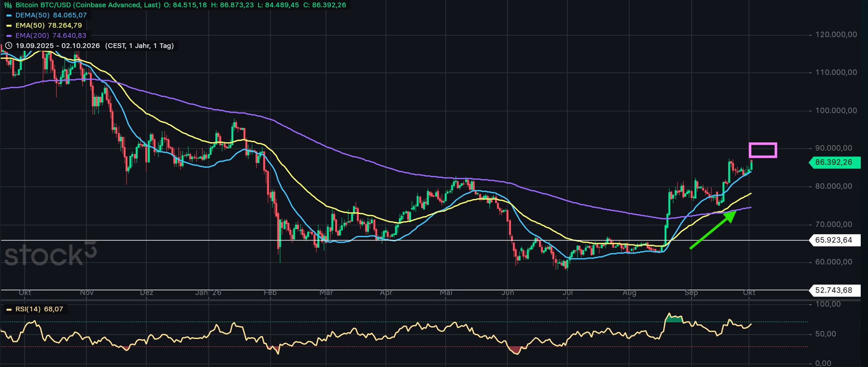Click the Jul month label on time axis

pyautogui.click(x=567, y=292)
